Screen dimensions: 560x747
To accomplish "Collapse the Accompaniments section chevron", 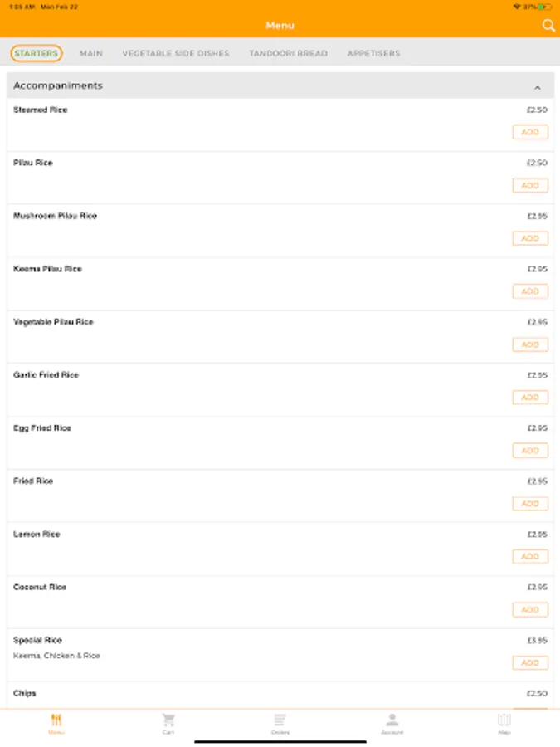I will pos(538,87).
